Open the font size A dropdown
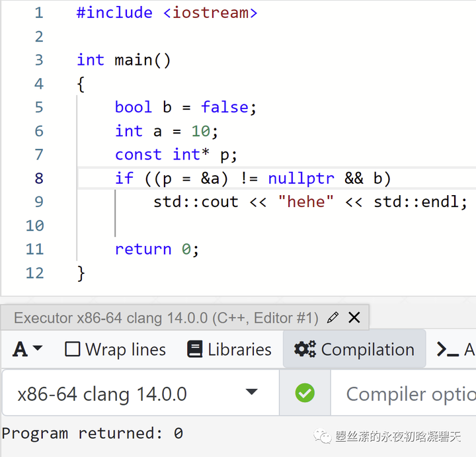The image size is (476, 457). pos(28,349)
